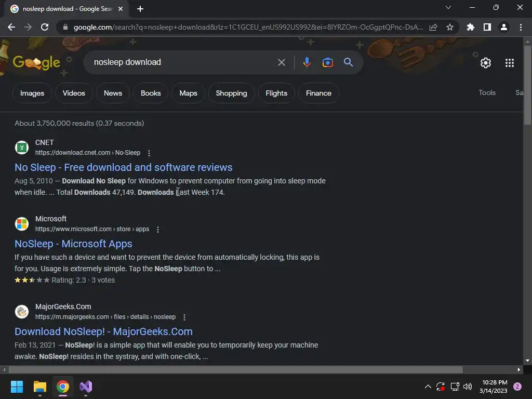Open the Windows Start menu
This screenshot has height=399, width=532.
(x=17, y=387)
